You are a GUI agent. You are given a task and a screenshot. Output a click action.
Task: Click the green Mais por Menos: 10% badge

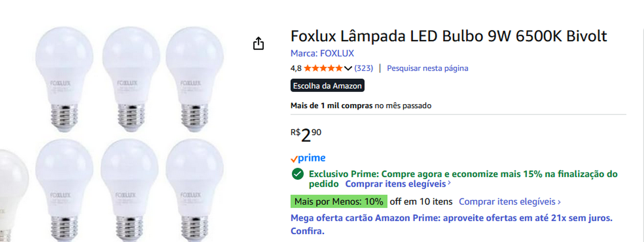(x=339, y=201)
